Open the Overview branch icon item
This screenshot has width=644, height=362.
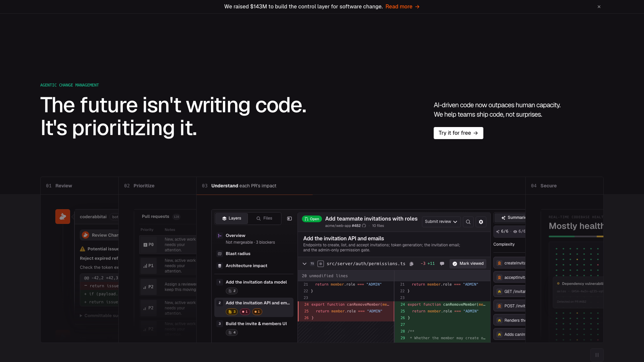click(x=220, y=236)
